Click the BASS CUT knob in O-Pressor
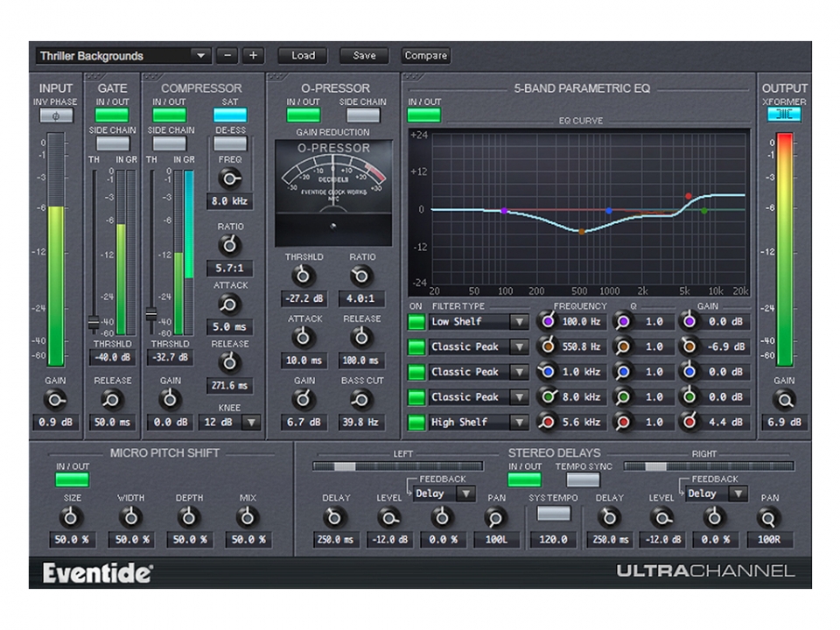Viewport: 840px width, 630px height. pyautogui.click(x=361, y=400)
